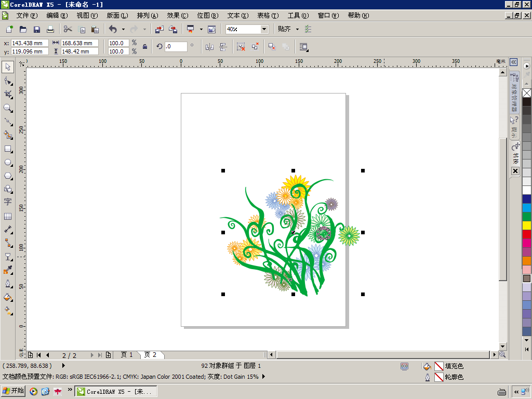Viewport: 532px width, 399px height.
Task: Click the New document icon
Action: [x=9, y=29]
